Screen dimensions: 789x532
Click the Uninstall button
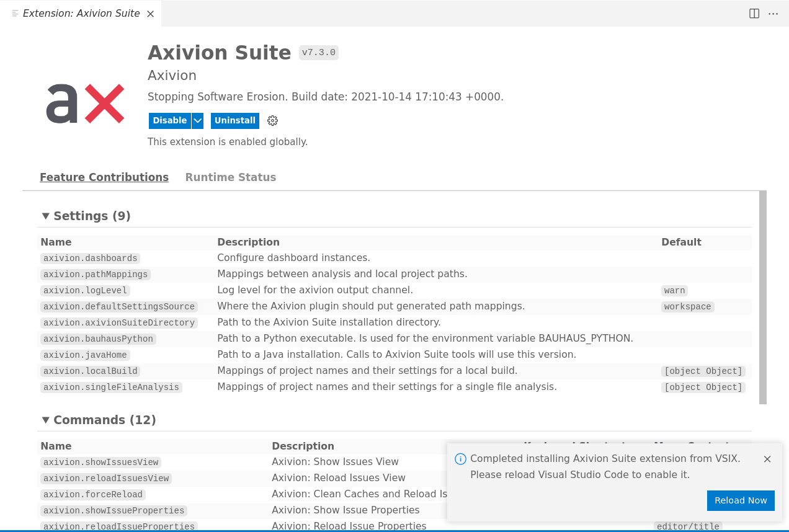click(x=235, y=120)
